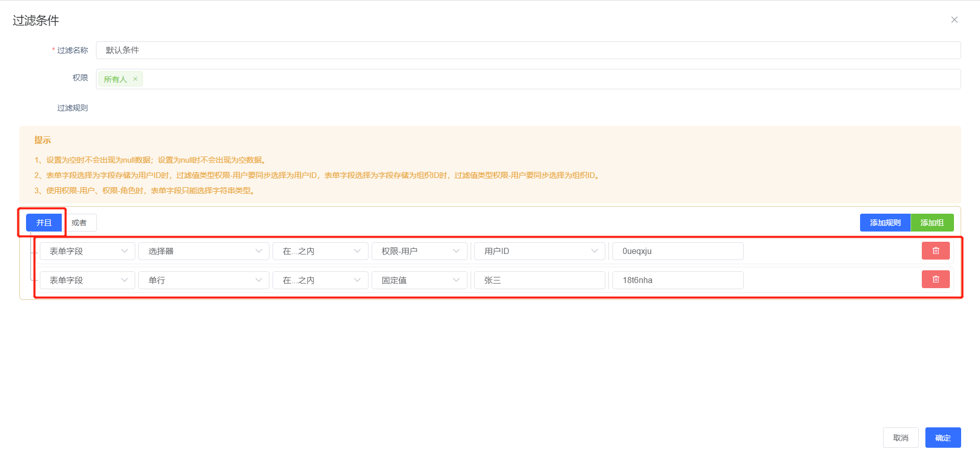Open second row 在...之内 operator dropdown
Image resolution: width=980 pixels, height=460 pixels.
(x=321, y=280)
